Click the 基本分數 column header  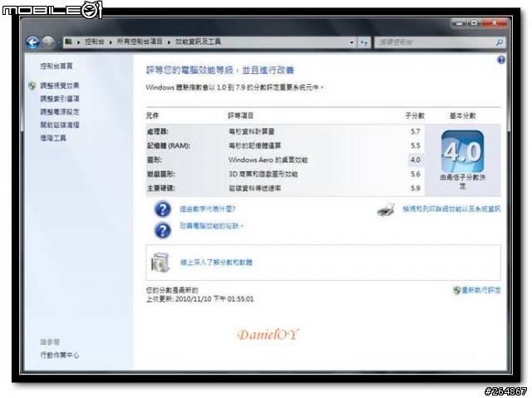point(462,116)
